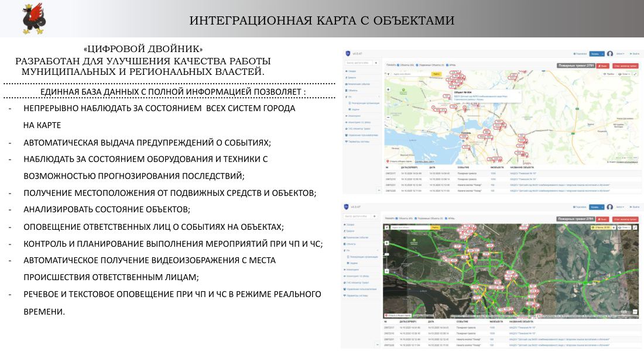644x362 pixels.
Task: Collapse the 'ПЧ' section arrow in satellite-map sidebar
Action: 377,250
